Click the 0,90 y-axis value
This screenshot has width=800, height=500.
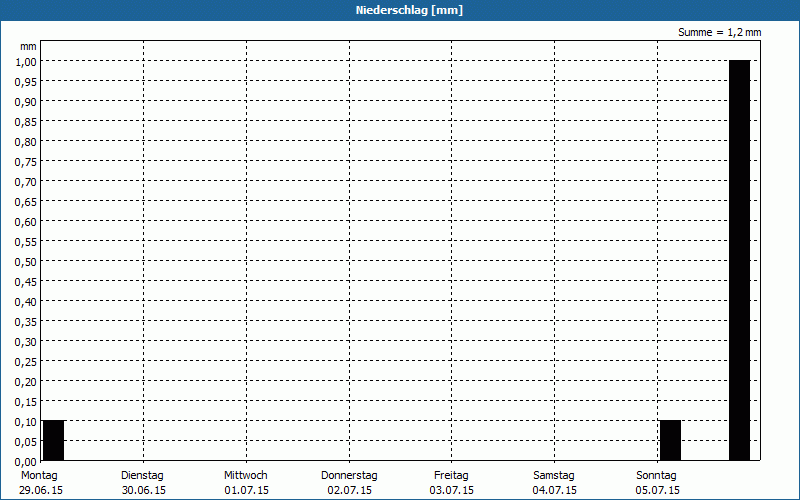pyautogui.click(x=26, y=102)
